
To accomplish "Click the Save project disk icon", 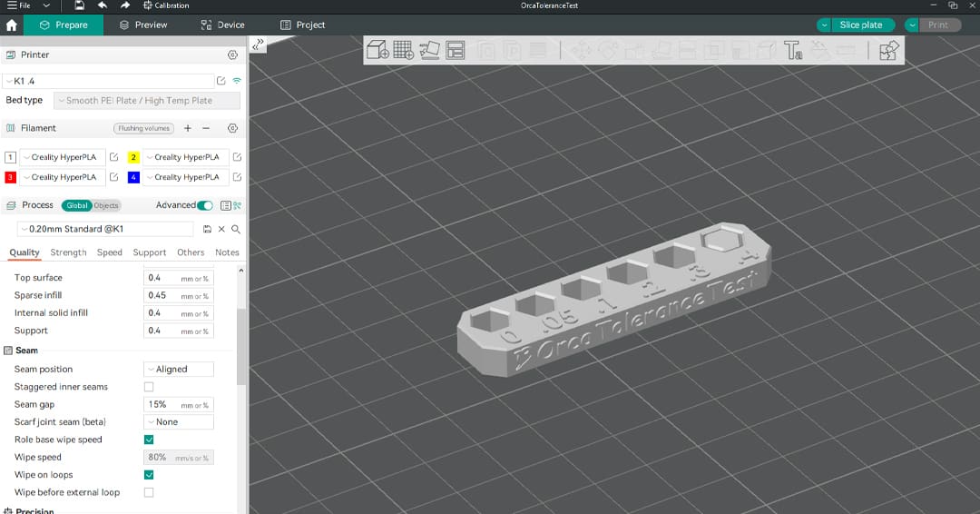I will 79,5.
